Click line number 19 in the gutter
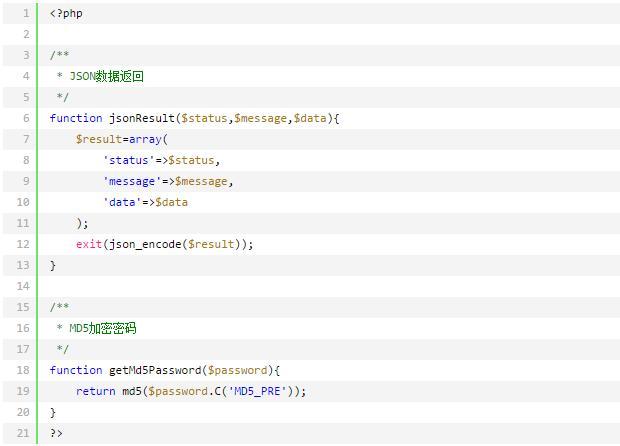Screen dimensions: 620x446 click(23, 391)
